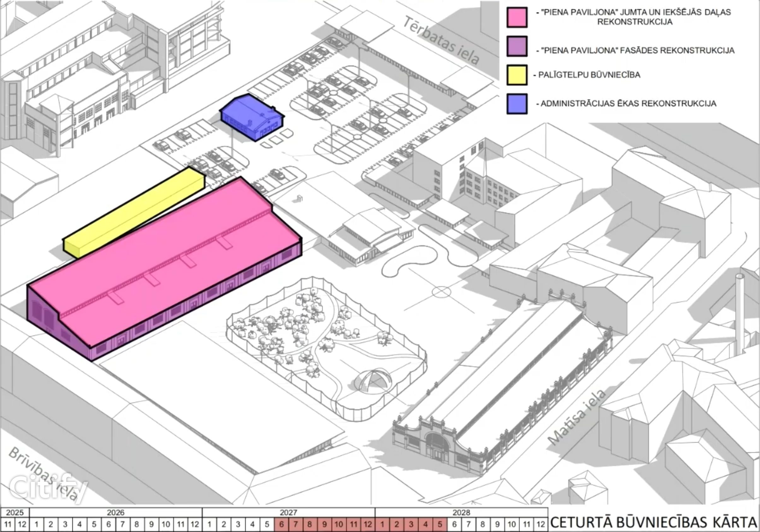Select highlighted month 5 of 2028
This screenshot has height=532, width=760.
[x=440, y=524]
